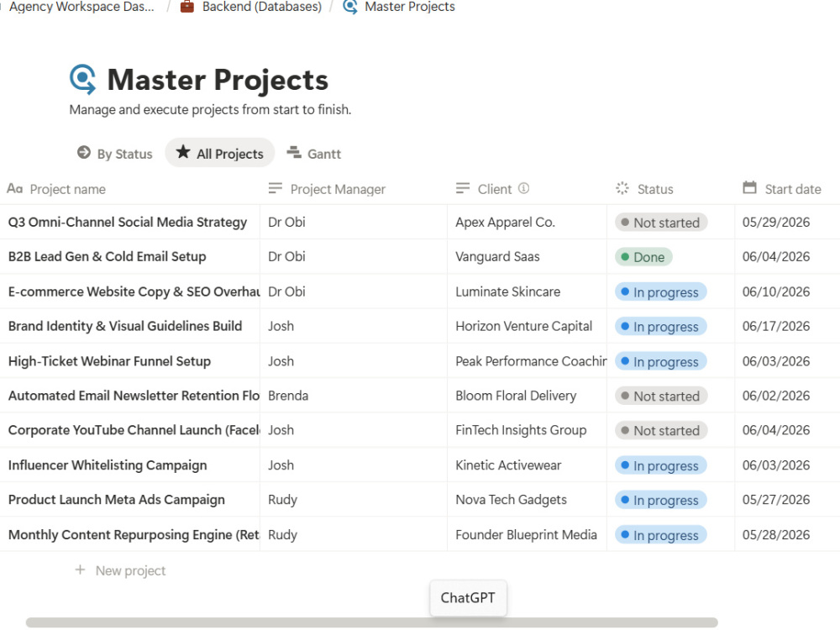Image resolution: width=840 pixels, height=630 pixels.
Task: Open Brand Identity & Visual Guidelines Build
Action: pyautogui.click(x=125, y=326)
